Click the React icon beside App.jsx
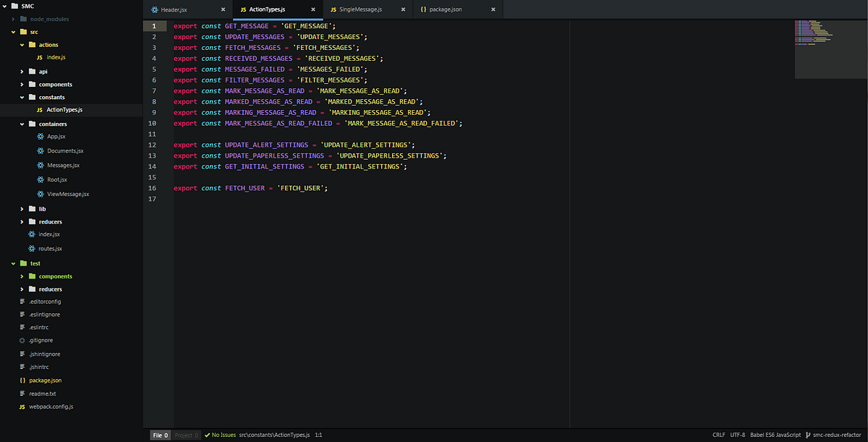 tap(41, 137)
